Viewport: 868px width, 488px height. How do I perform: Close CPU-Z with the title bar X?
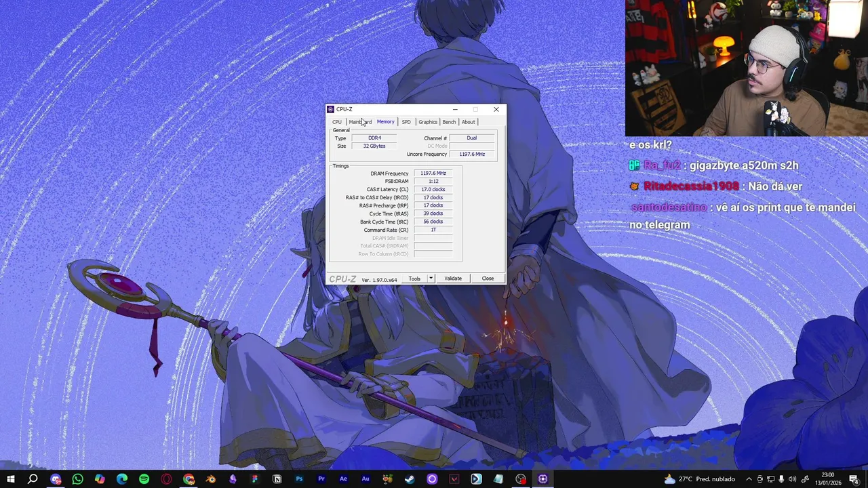tap(496, 109)
